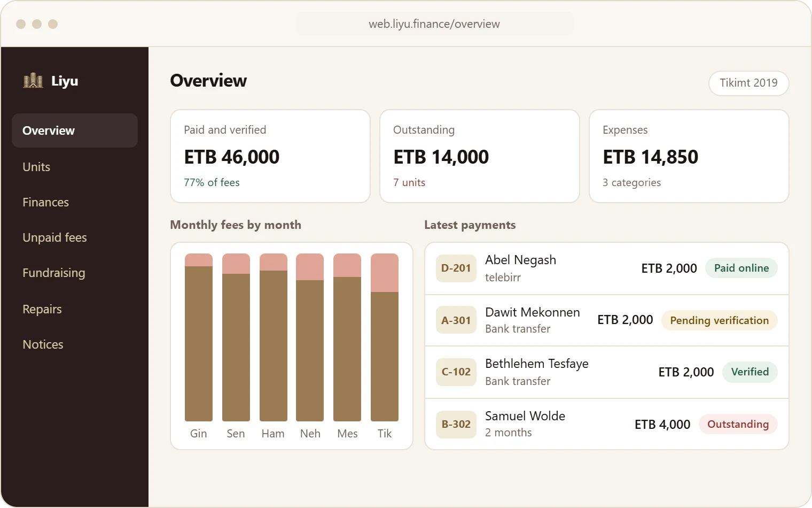
Task: Open the Notices section
Action: click(43, 344)
